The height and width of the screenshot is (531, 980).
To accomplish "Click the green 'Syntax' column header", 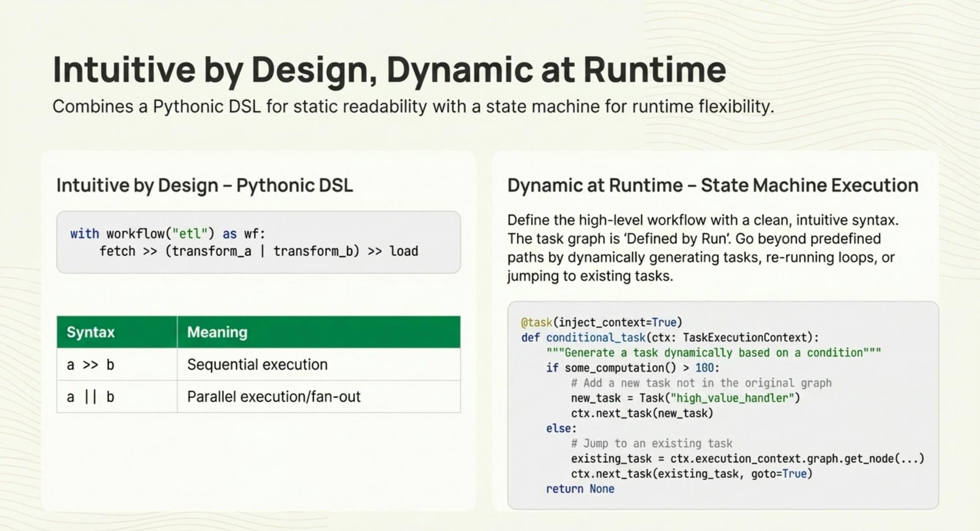I will pos(91,332).
